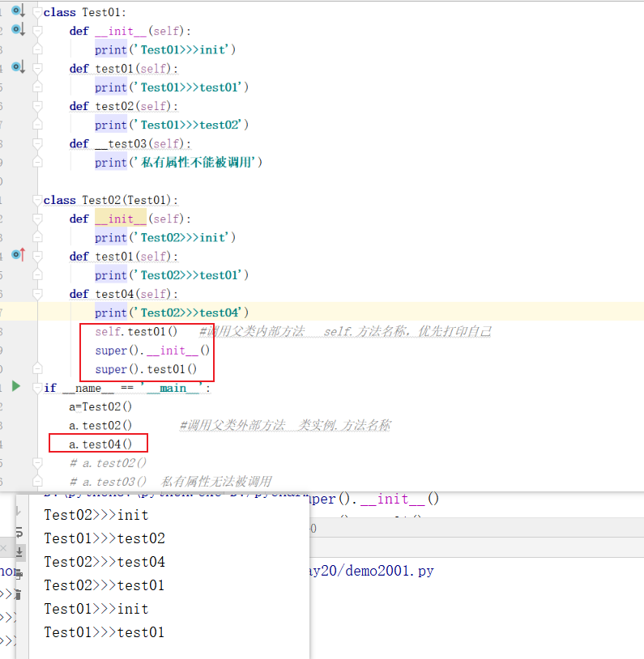Click the scroll-to-end console icon
Screen dimensions: 644x659
19,552
